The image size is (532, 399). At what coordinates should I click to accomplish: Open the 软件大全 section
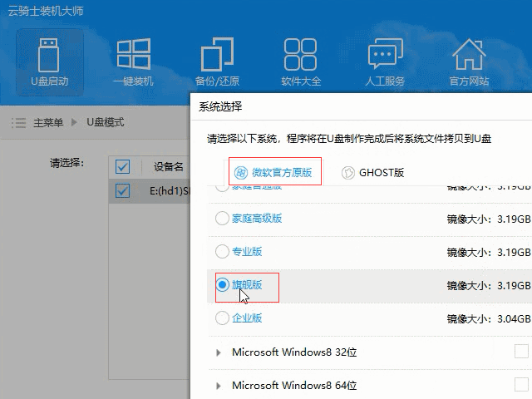pos(301,62)
